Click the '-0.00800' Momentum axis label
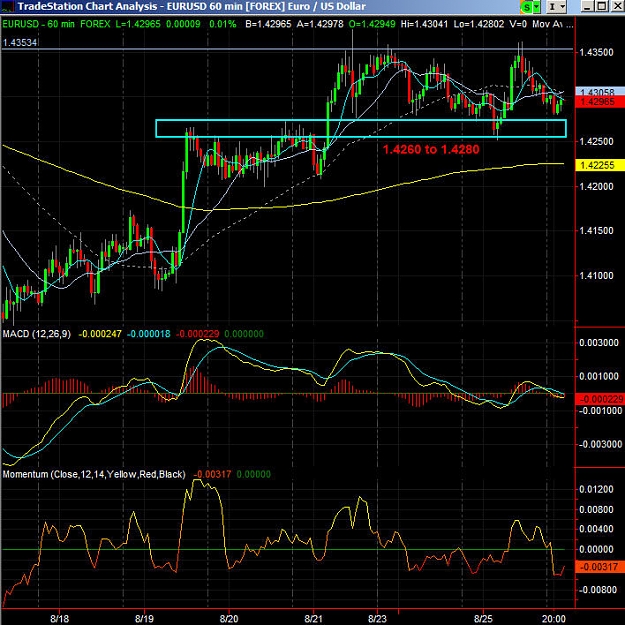The image size is (625, 625). point(596,590)
